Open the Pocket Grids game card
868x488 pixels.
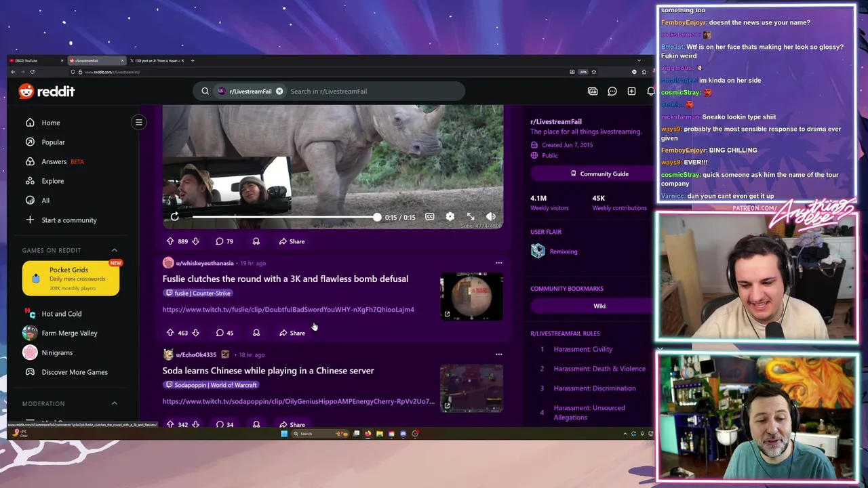click(71, 279)
